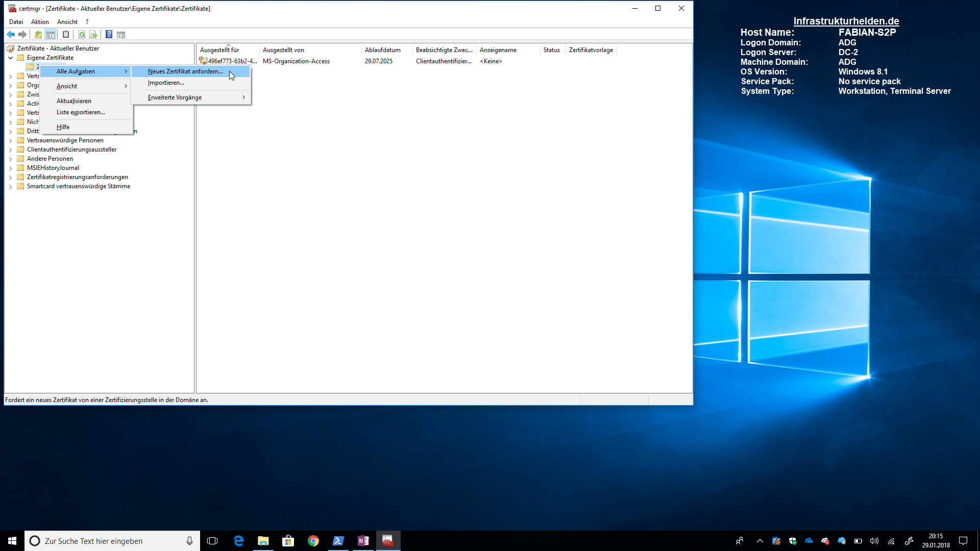
Task: Sort by the Ausgestellt von column header
Action: 310,50
